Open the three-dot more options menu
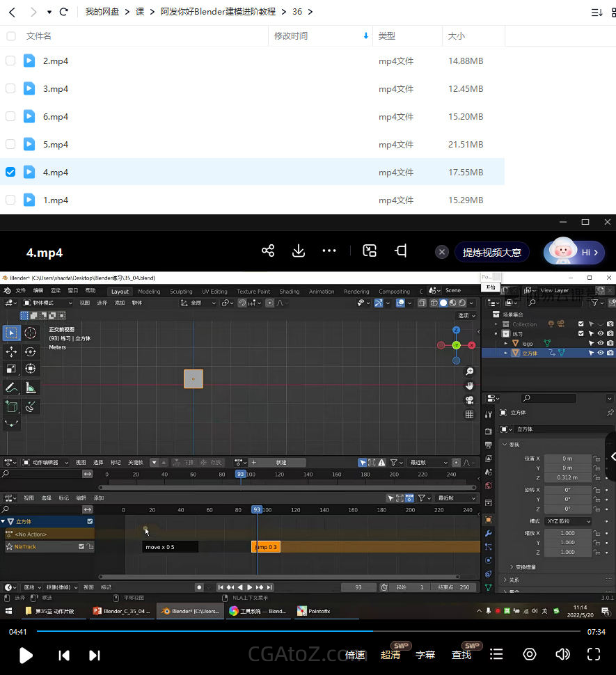 coord(329,251)
